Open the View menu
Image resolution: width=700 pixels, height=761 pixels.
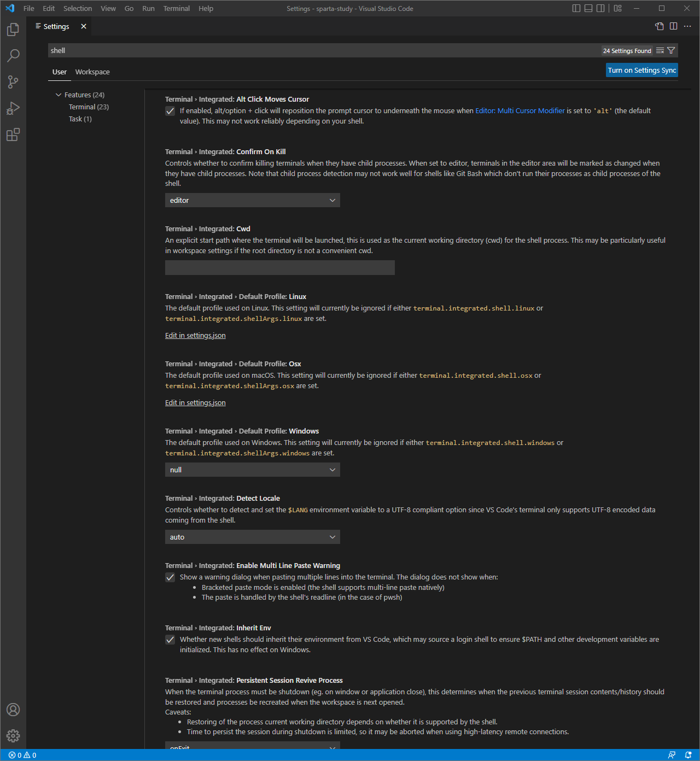(108, 8)
